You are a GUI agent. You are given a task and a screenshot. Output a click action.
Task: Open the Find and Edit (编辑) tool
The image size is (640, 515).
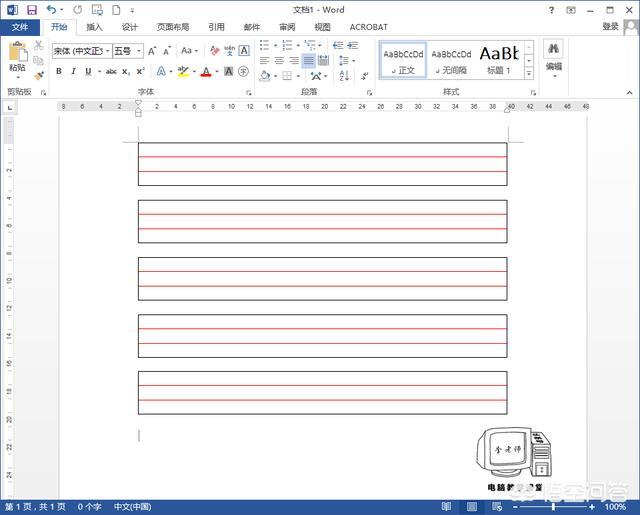[x=553, y=56]
